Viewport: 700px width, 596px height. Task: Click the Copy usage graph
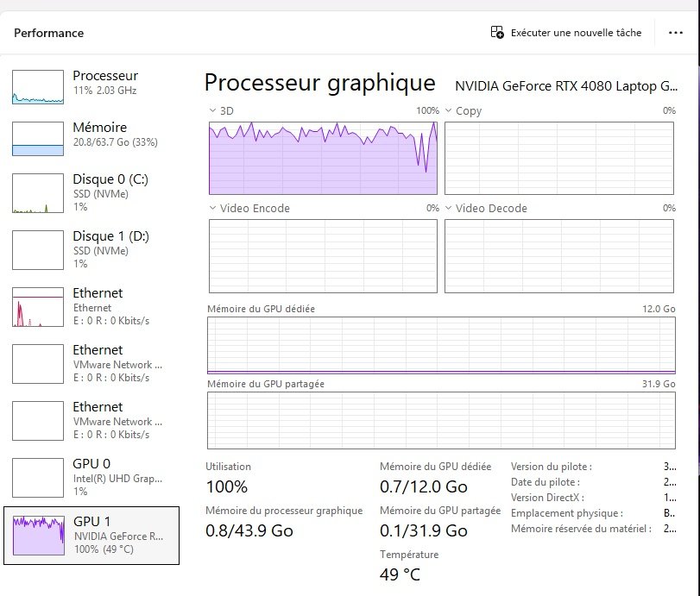(559, 158)
